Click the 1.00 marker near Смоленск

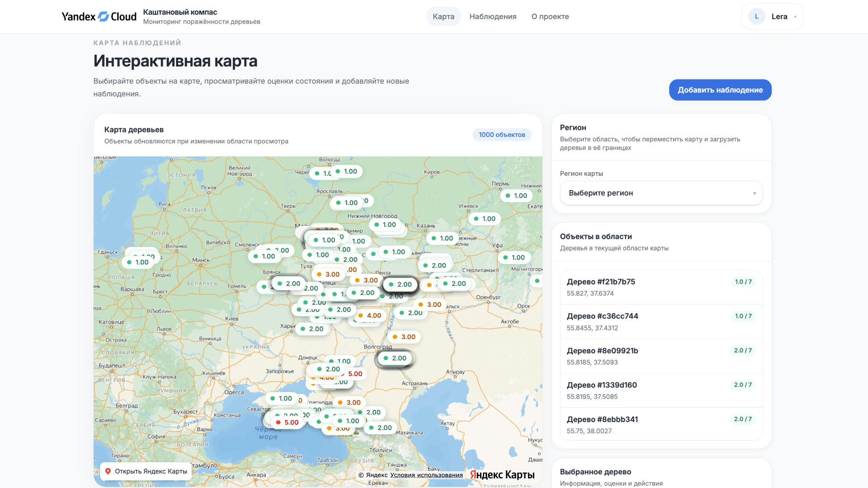click(x=264, y=256)
